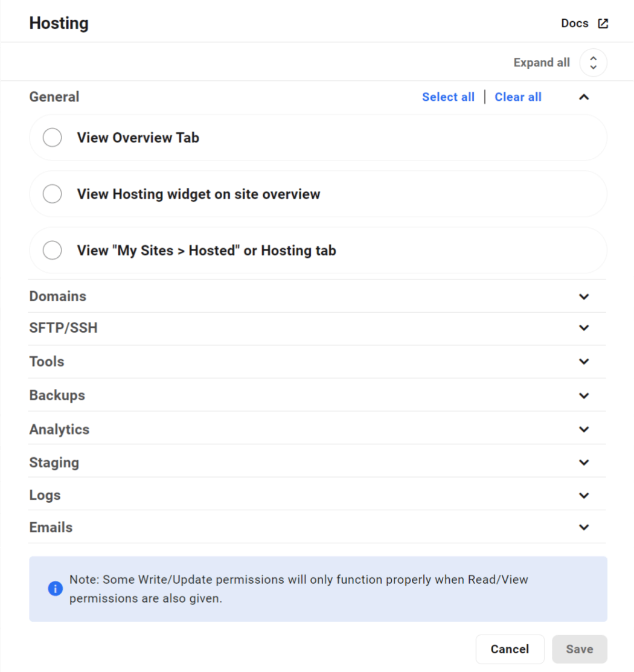Image resolution: width=634 pixels, height=672 pixels.
Task: Click Clear all in General
Action: coord(518,97)
